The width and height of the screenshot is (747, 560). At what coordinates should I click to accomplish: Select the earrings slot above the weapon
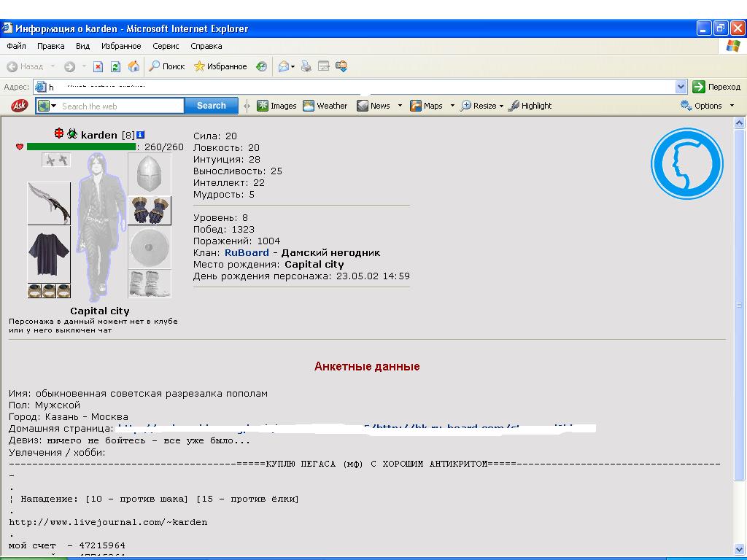[x=56, y=160]
